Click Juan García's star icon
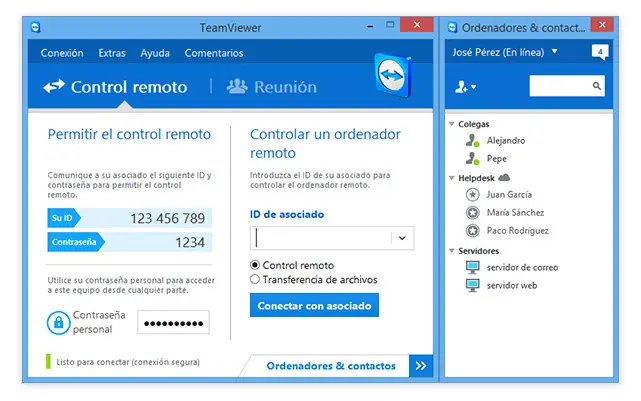Image resolution: width=641 pixels, height=401 pixels. pyautogui.click(x=473, y=195)
